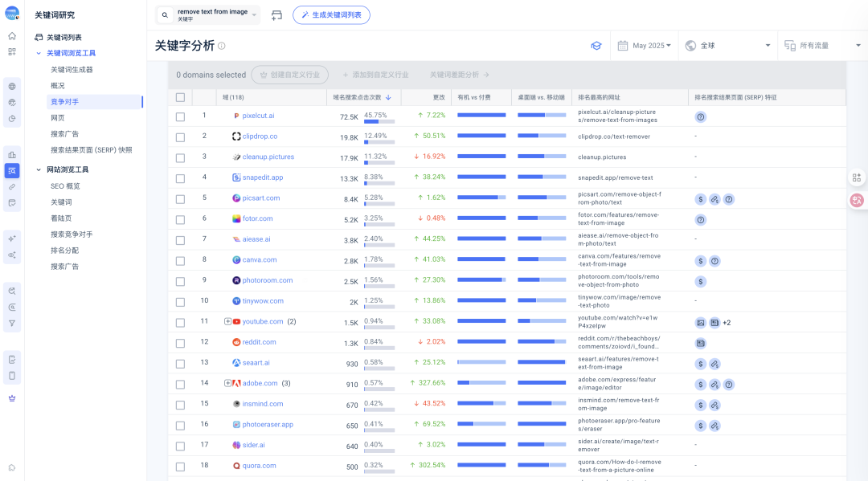Open SEO 概览 in sidebar
This screenshot has height=481, width=868.
coord(65,186)
